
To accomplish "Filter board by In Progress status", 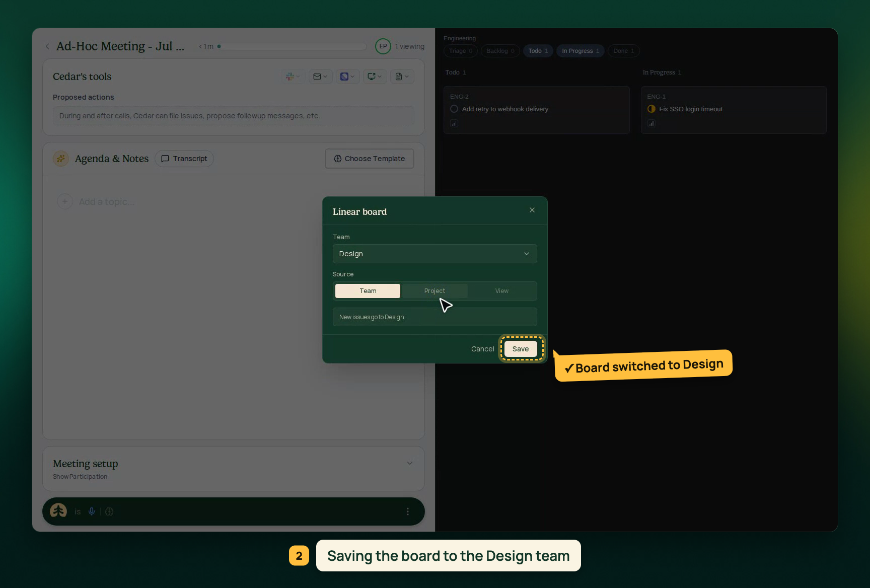I will [x=580, y=51].
